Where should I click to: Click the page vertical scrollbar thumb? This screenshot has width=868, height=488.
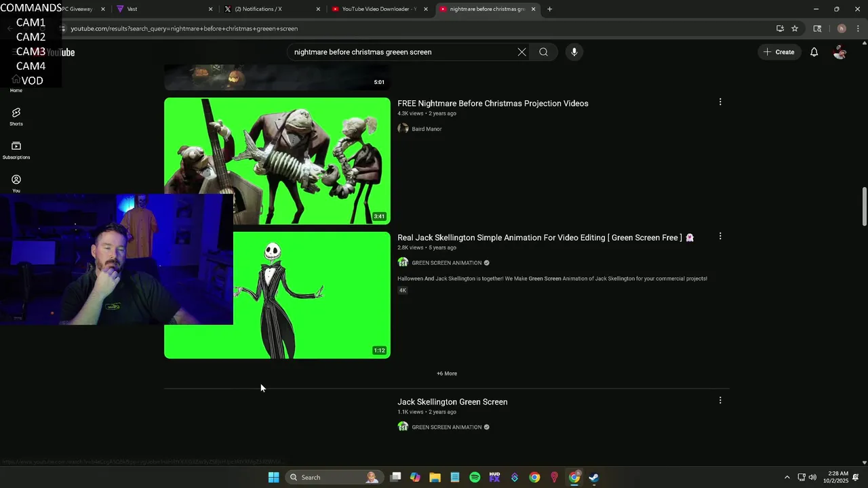pos(864,207)
